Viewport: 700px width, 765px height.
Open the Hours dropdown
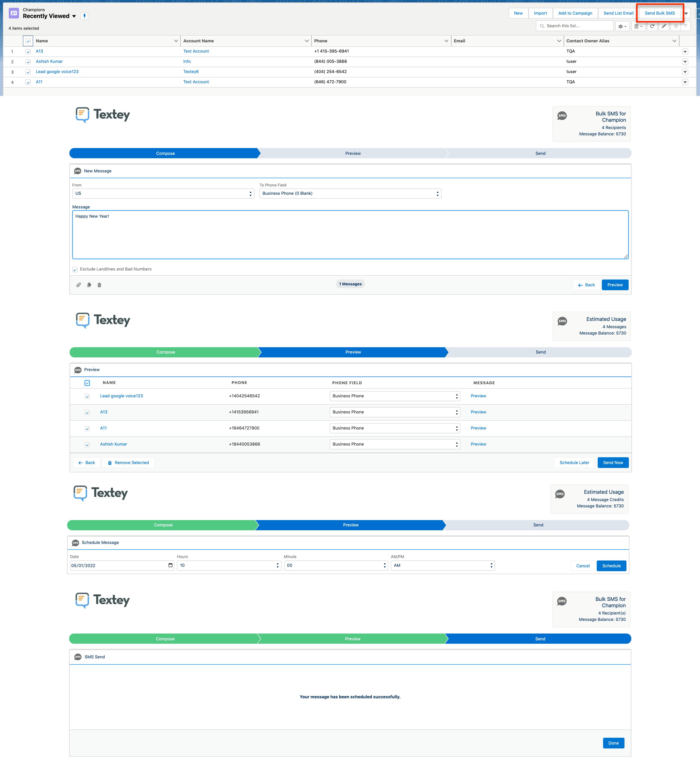[229, 565]
